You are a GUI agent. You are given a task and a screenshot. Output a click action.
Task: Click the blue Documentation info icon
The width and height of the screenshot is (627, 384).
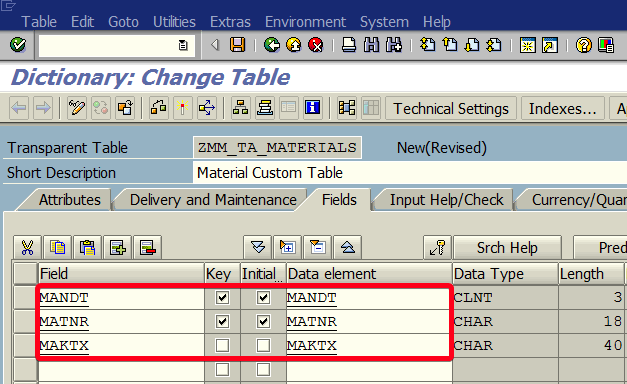coord(312,108)
